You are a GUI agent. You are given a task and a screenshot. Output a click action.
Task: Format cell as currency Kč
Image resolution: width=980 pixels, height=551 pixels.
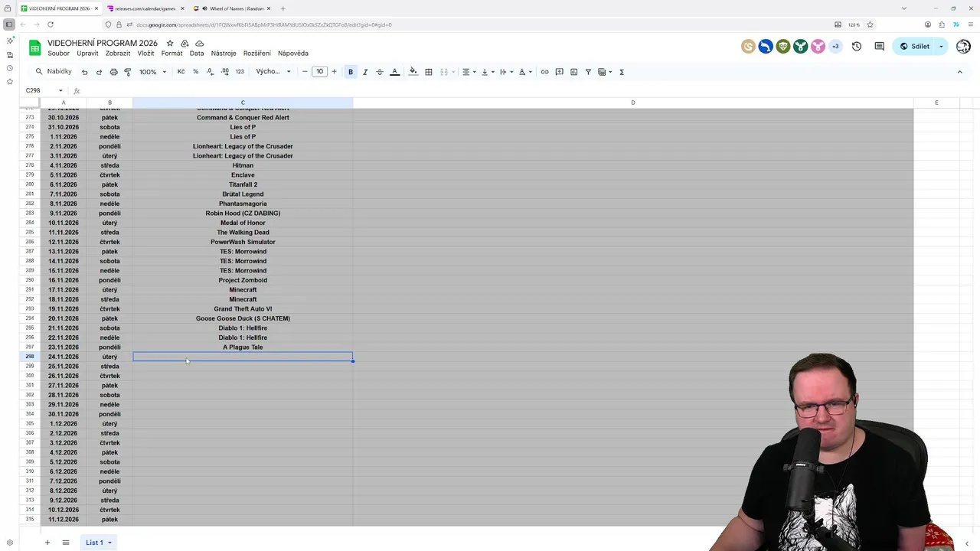(181, 72)
